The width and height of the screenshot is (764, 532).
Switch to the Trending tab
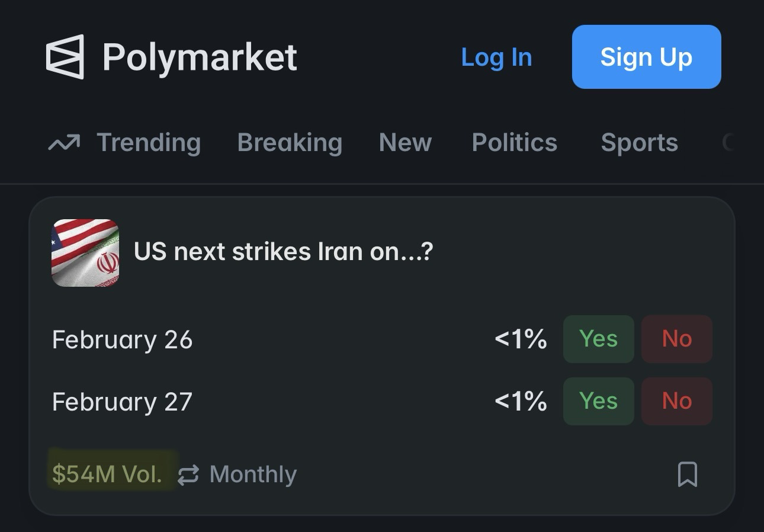tap(148, 143)
